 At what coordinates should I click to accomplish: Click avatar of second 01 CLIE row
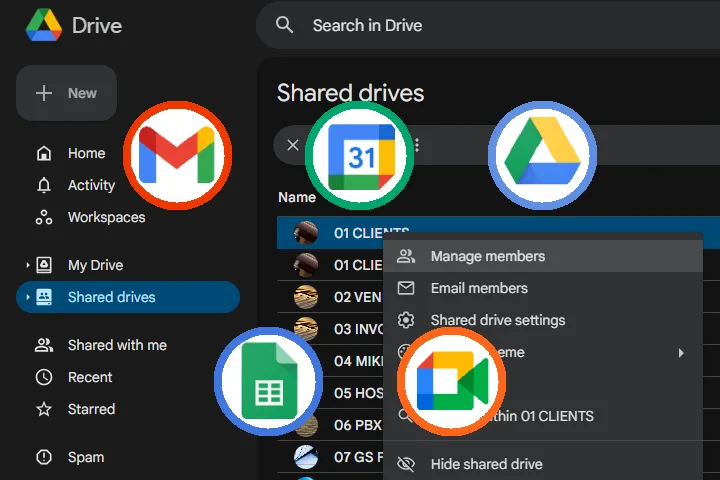tap(306, 265)
